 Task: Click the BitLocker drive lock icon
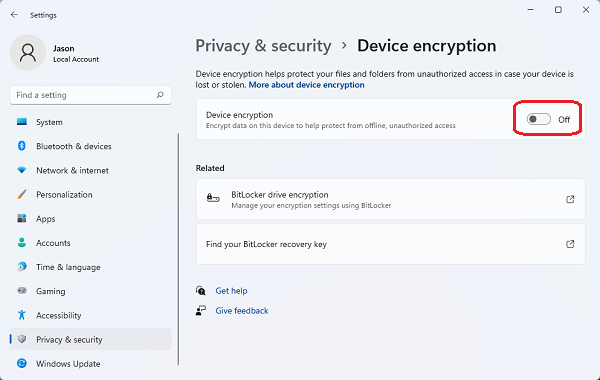pyautogui.click(x=213, y=198)
